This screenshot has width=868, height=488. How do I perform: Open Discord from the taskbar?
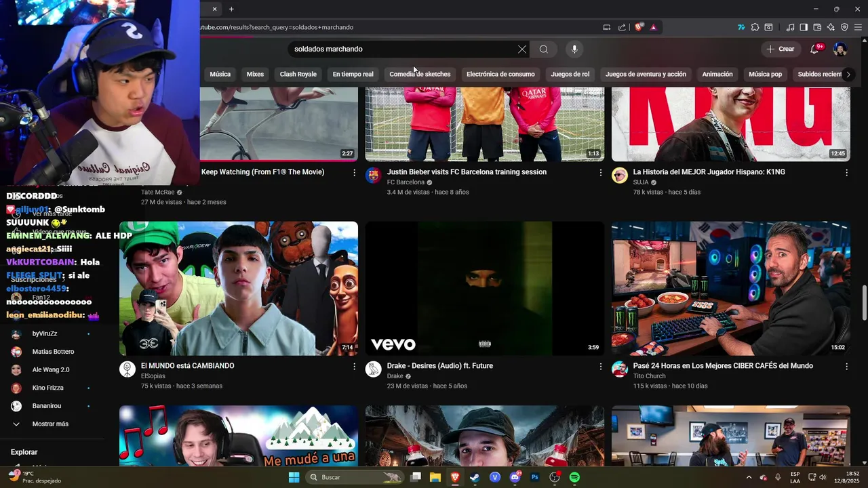click(515, 477)
